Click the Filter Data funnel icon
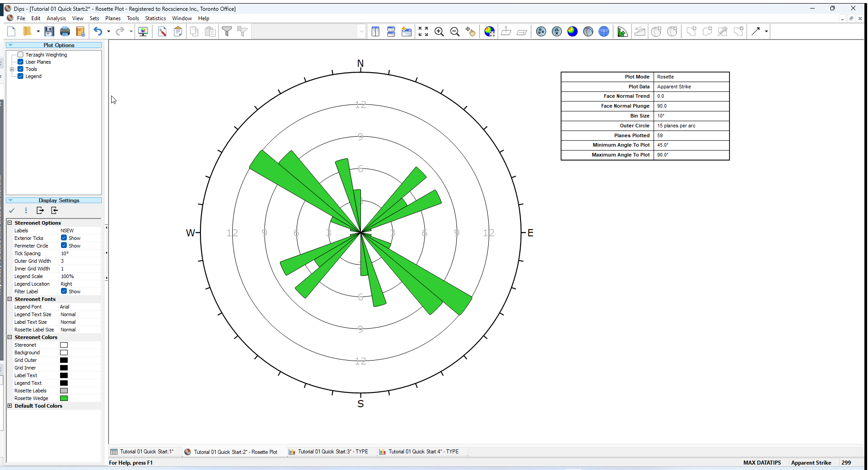Screen dimensions: 868x470 [227, 31]
